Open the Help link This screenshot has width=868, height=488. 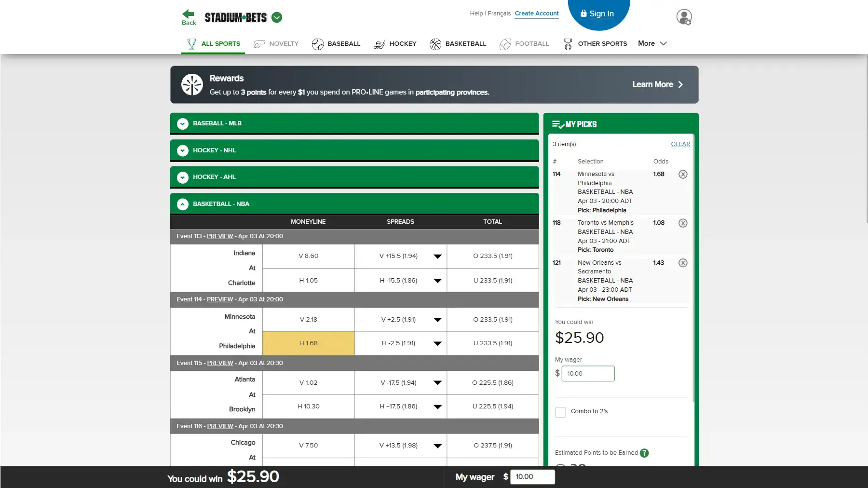coord(476,14)
